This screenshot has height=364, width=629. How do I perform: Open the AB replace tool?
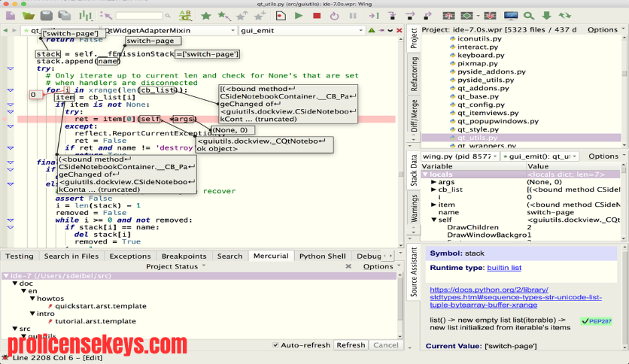[185, 16]
